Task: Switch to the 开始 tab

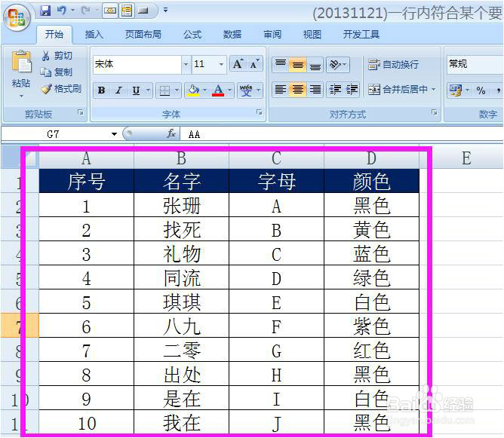Action: click(54, 34)
